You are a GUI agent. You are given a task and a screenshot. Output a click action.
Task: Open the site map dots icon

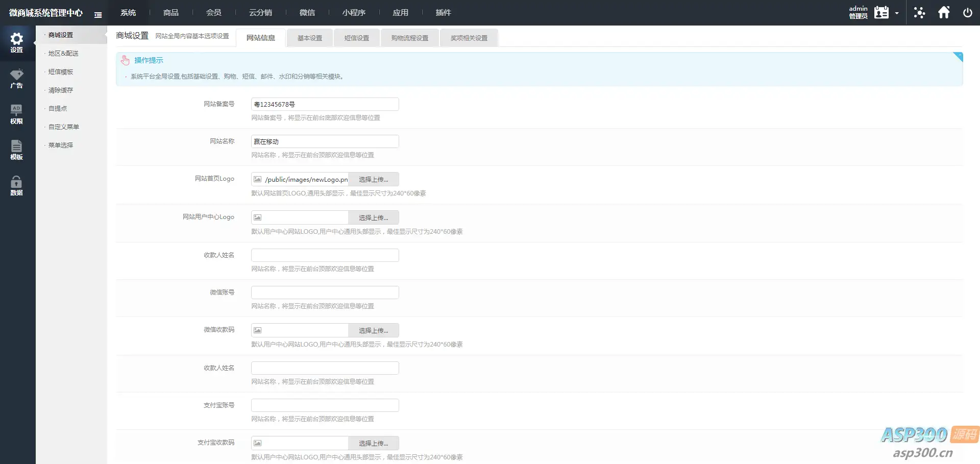pyautogui.click(x=919, y=12)
